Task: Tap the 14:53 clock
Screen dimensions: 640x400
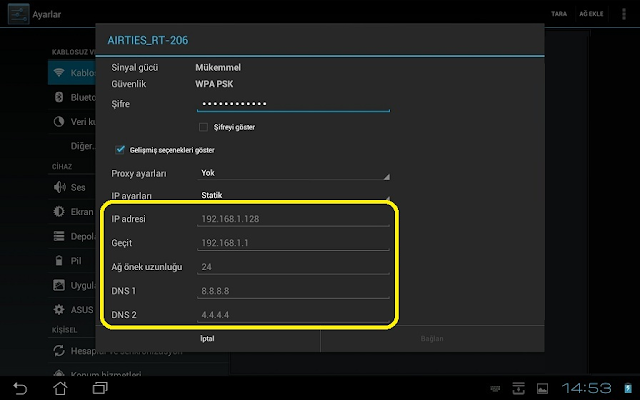Action: (587, 388)
